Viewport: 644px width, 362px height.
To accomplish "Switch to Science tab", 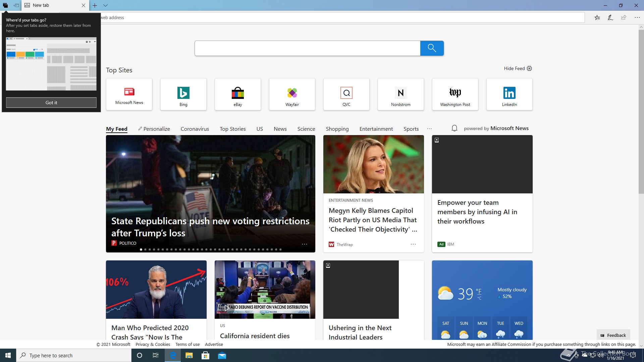I will coord(306,129).
